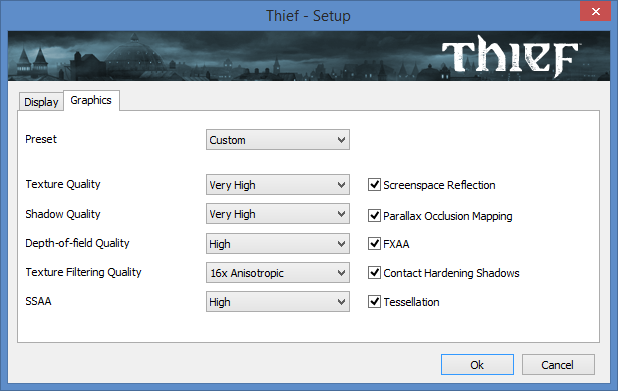This screenshot has height=391, width=618.
Task: Confirm settings with the Ok button
Action: (x=477, y=365)
